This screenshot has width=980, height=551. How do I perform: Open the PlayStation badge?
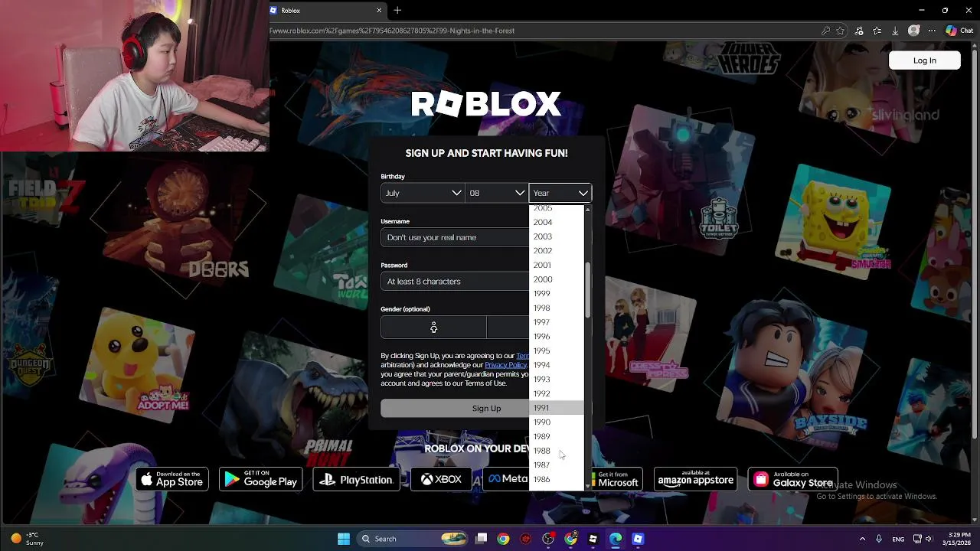pyautogui.click(x=357, y=480)
